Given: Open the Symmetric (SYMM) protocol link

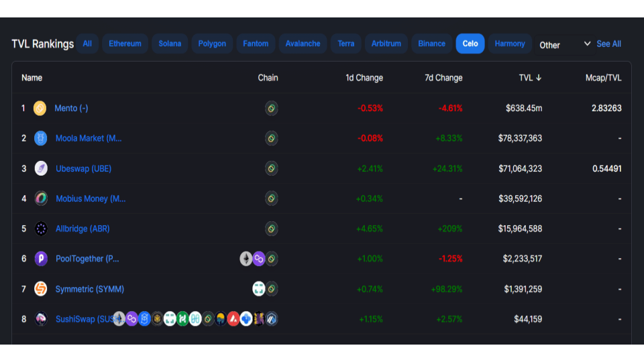Looking at the screenshot, I should pos(89,290).
